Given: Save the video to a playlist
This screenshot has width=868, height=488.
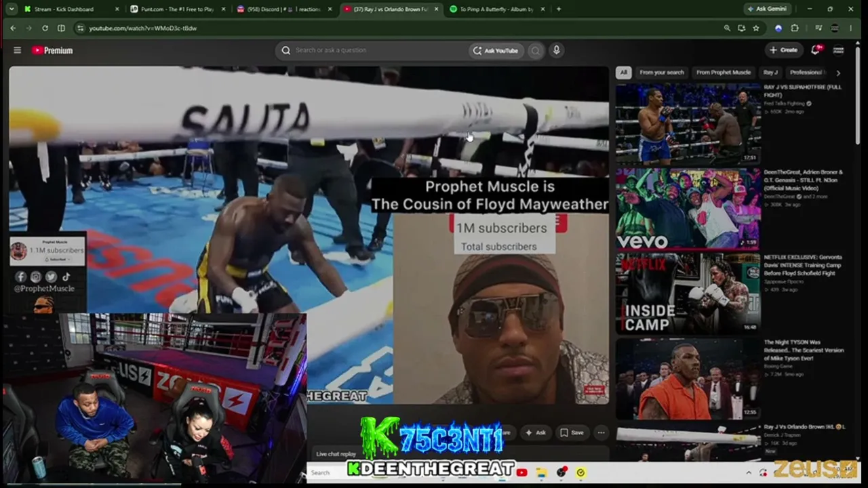Looking at the screenshot, I should 572,432.
